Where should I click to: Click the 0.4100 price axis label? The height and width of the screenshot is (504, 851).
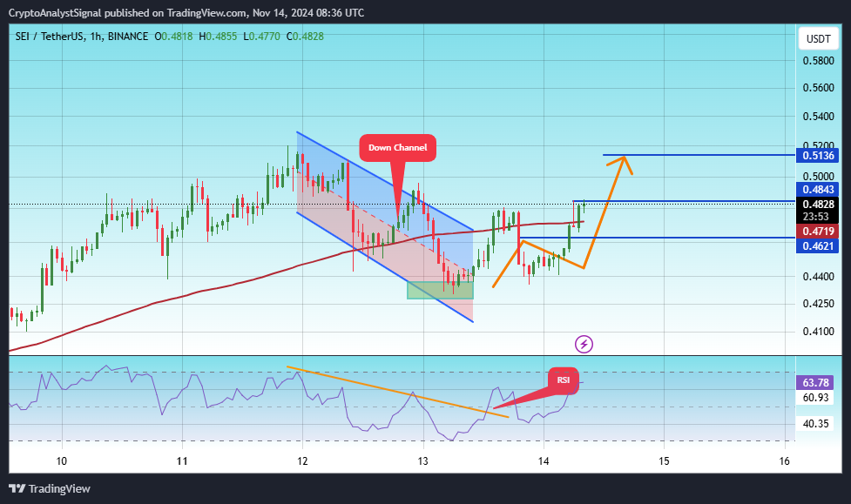click(x=819, y=332)
